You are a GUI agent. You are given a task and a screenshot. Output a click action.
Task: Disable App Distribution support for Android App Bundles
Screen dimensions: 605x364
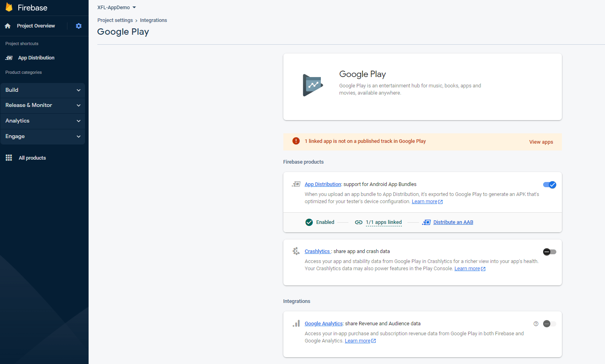coord(550,185)
